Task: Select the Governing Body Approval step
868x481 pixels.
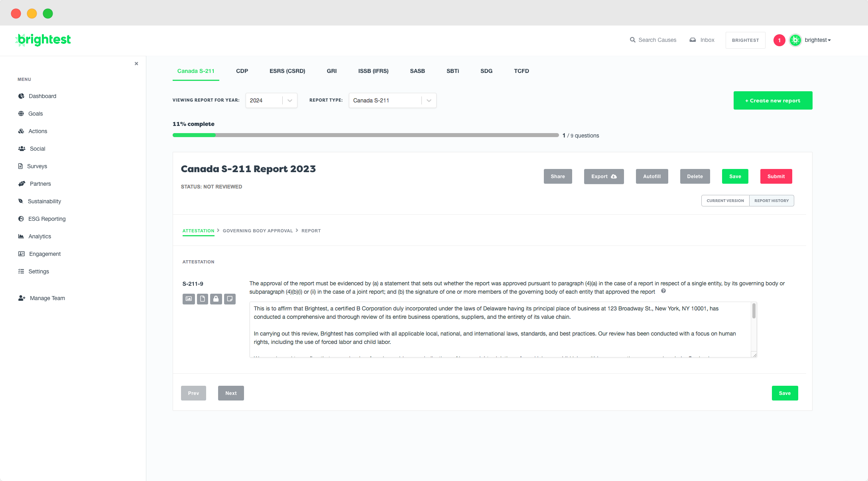Action: tap(258, 231)
